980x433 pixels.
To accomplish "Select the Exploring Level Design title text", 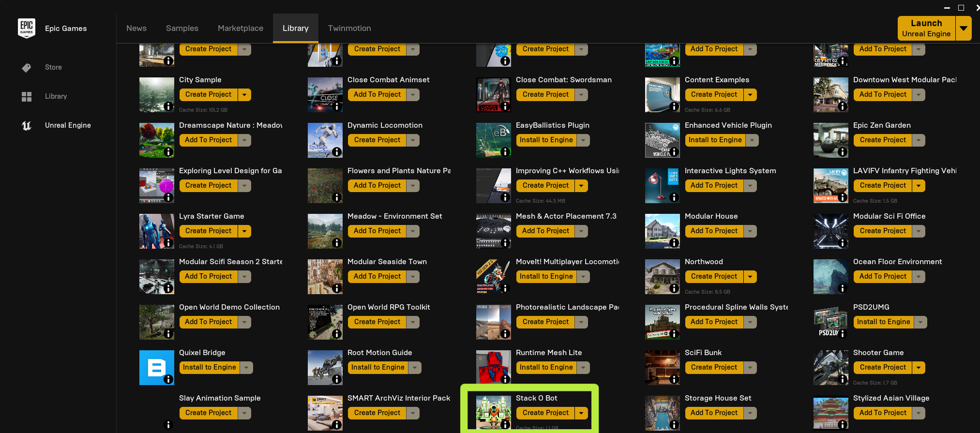I will (x=230, y=171).
